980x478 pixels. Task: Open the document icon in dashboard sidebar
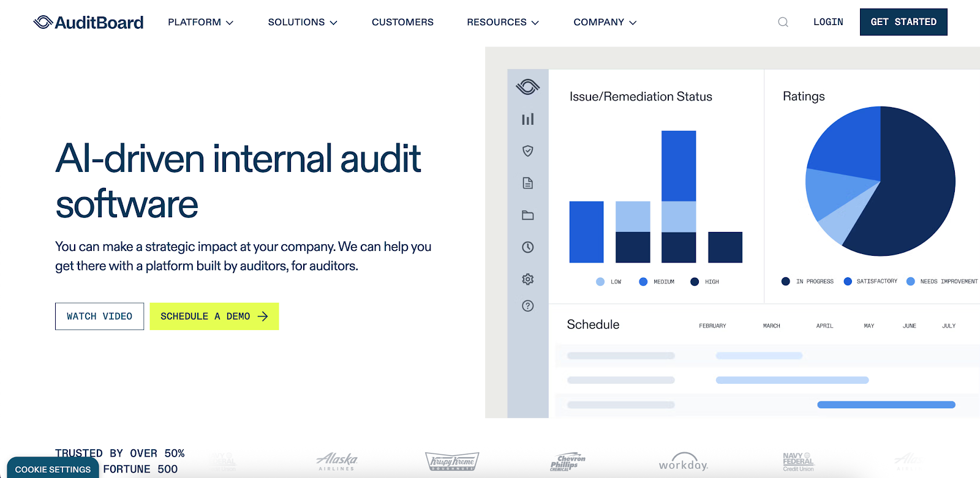527,183
